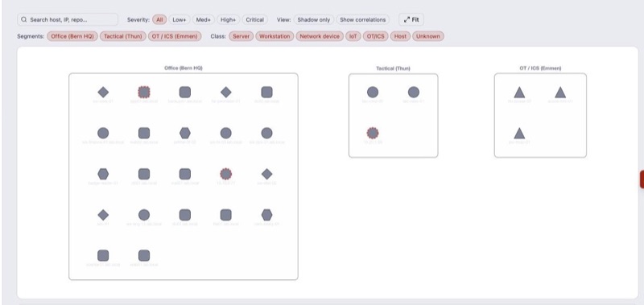This screenshot has width=644, height=305.
Task: Select the rtu-power-02 triangle node
Action: tap(519, 93)
